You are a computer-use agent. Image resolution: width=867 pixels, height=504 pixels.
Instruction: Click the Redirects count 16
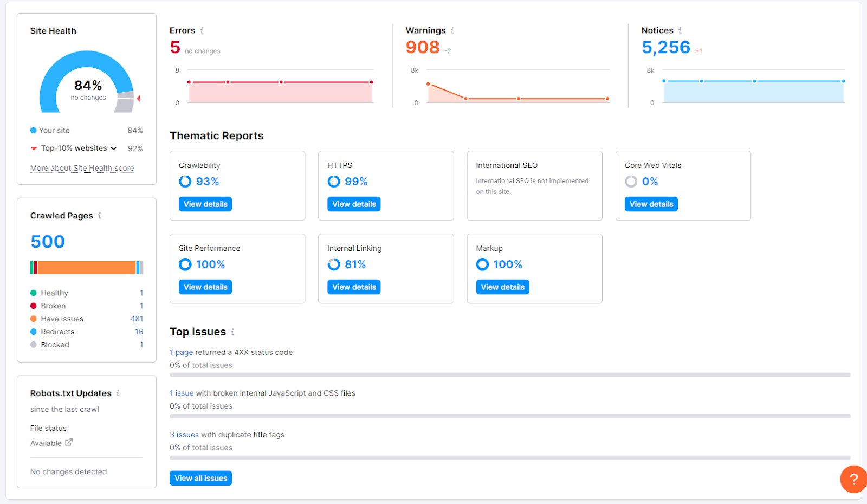(139, 332)
